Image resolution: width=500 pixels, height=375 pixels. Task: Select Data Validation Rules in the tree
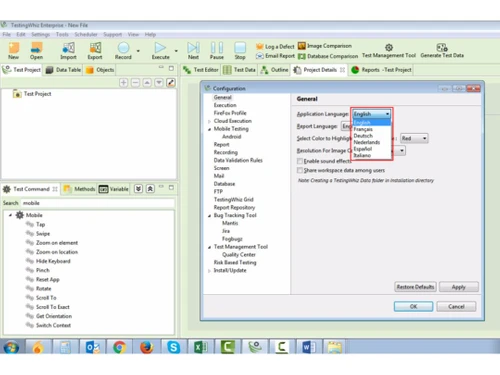point(238,160)
